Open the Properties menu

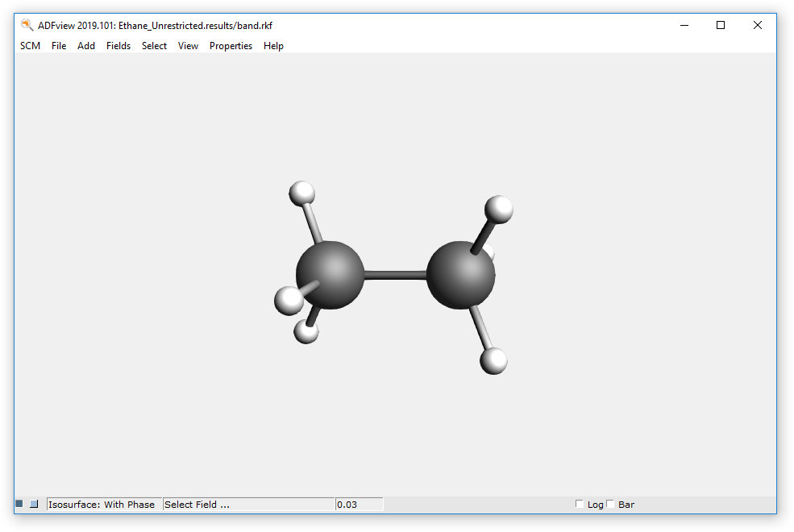coord(231,46)
